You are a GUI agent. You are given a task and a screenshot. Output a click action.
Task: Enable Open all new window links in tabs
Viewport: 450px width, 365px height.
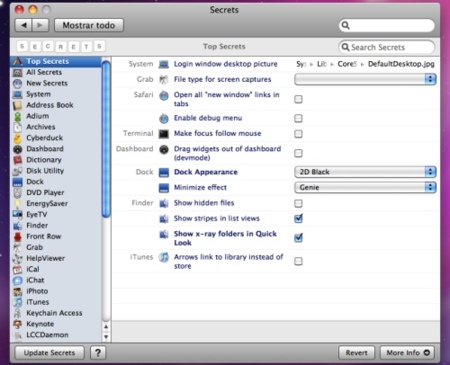point(298,99)
